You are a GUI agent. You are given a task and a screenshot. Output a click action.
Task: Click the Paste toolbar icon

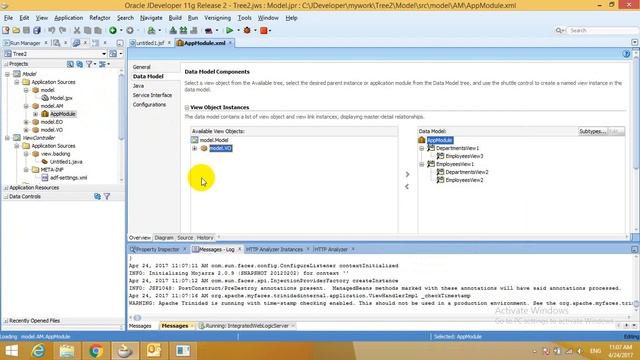pos(98,30)
